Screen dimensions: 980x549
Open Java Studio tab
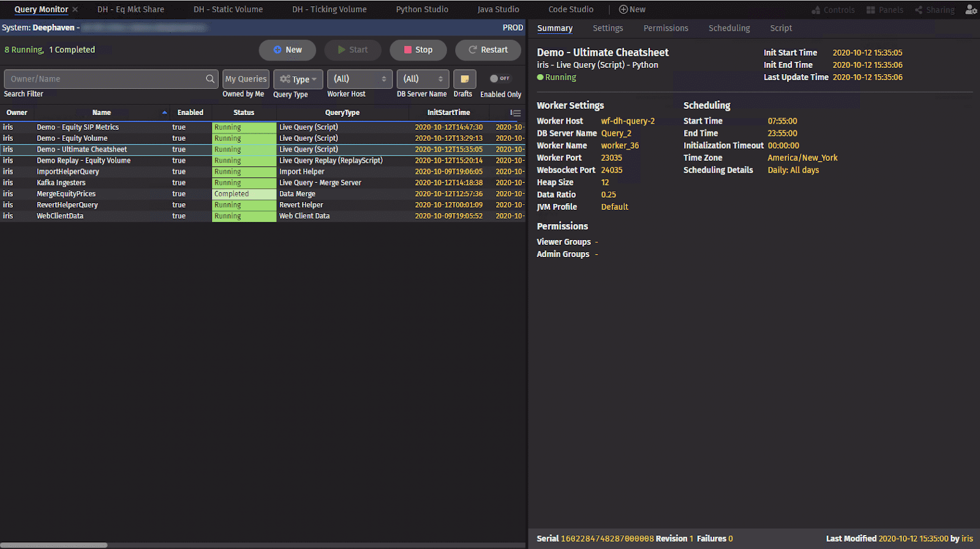tap(498, 10)
